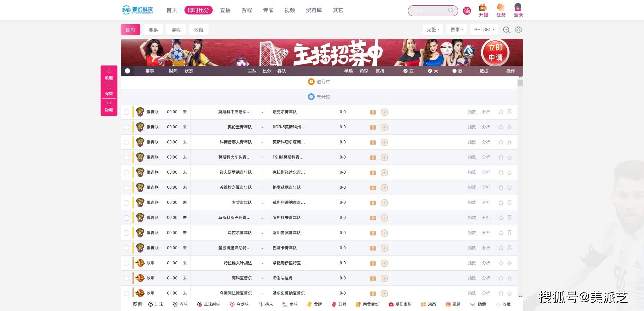644x311 pixels.
Task: Open the 赛事 filter dropdown
Action: [456, 30]
